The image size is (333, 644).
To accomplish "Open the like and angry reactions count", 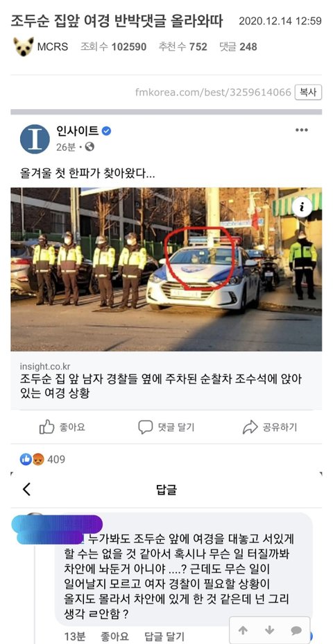I will click(42, 459).
